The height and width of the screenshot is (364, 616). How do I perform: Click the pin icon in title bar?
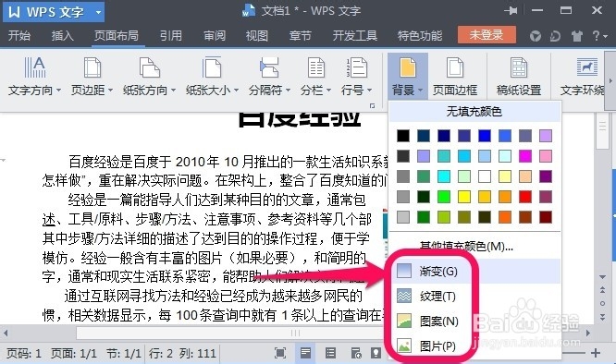(511, 10)
